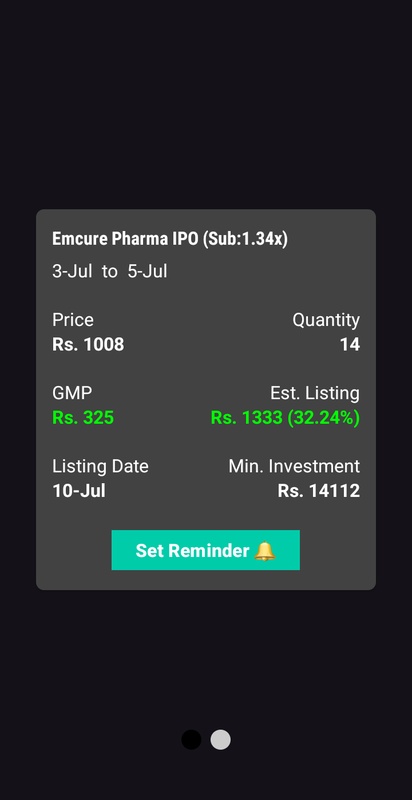Open the Emcure Pharma IPO title

[125, 239]
